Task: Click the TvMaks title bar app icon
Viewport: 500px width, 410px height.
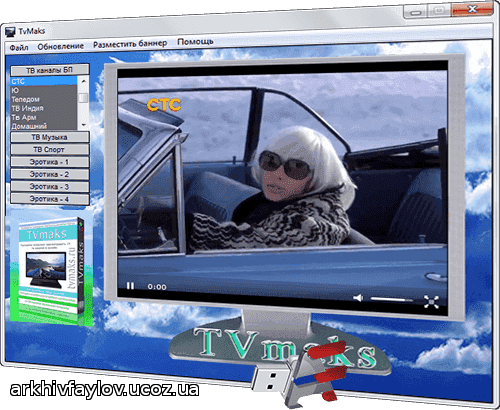Action: pos(11,32)
